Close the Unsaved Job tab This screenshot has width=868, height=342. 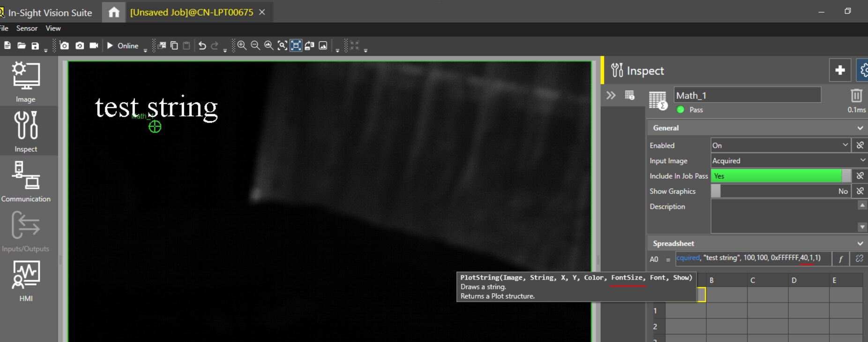tap(262, 12)
